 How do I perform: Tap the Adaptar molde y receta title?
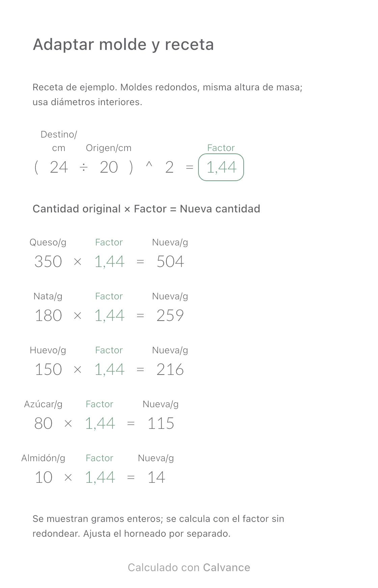124,45
